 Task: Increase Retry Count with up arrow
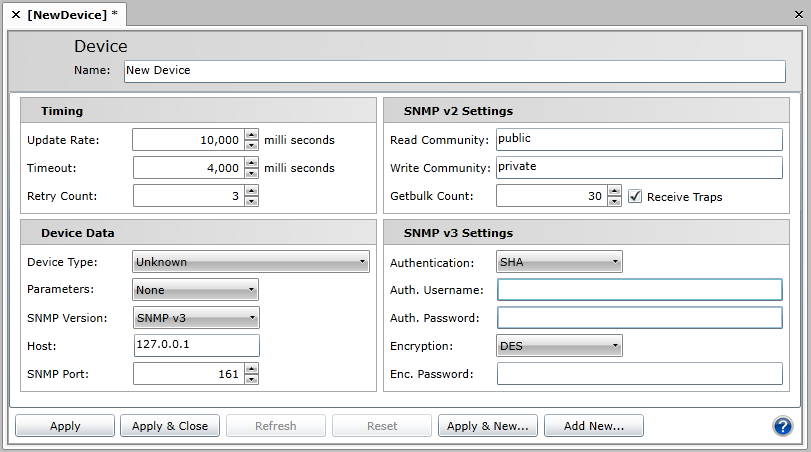pos(251,191)
